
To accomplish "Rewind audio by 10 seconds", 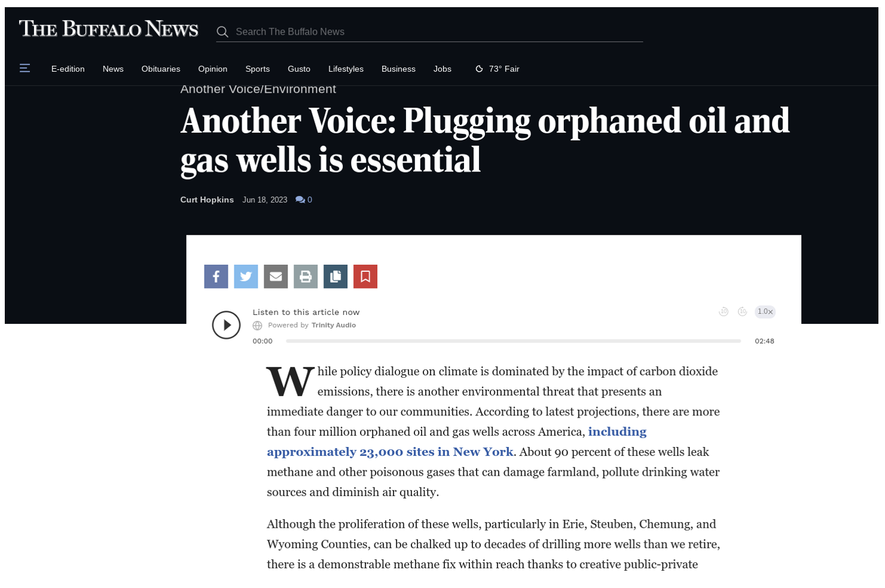I will (724, 311).
